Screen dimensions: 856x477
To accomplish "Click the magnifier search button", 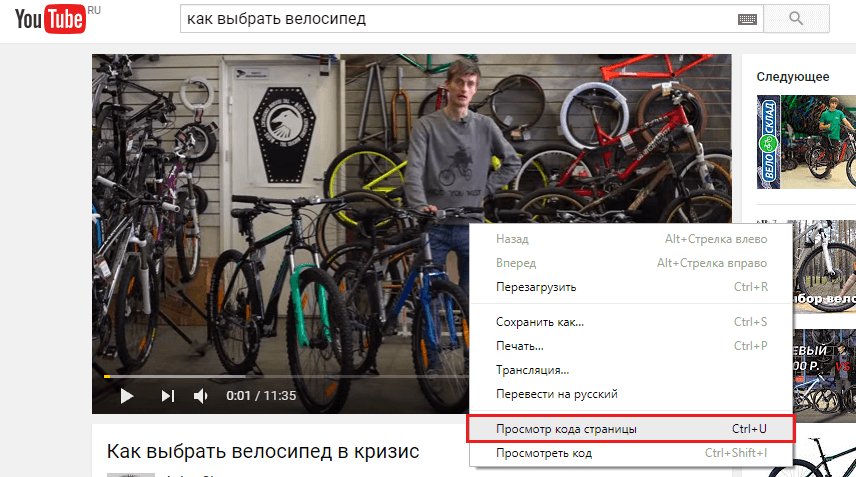I will 796,19.
